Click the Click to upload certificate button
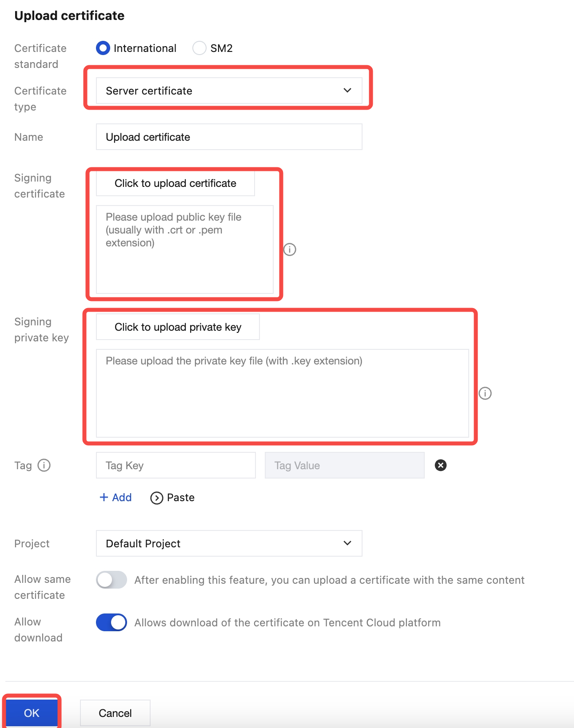Viewport: 574px width, 728px height. pyautogui.click(x=175, y=183)
